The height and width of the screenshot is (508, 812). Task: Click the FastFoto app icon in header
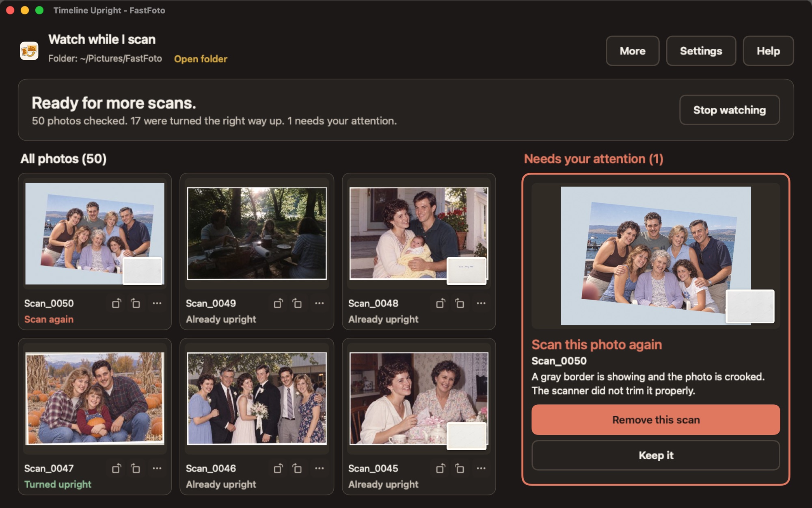(29, 51)
